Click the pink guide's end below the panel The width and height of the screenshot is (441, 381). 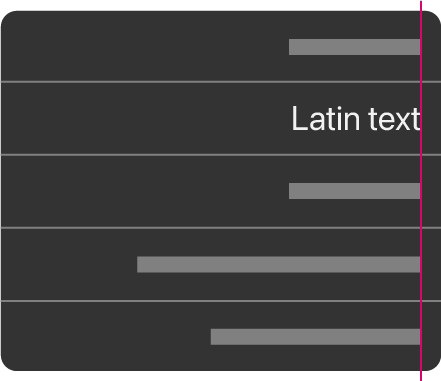(x=421, y=376)
